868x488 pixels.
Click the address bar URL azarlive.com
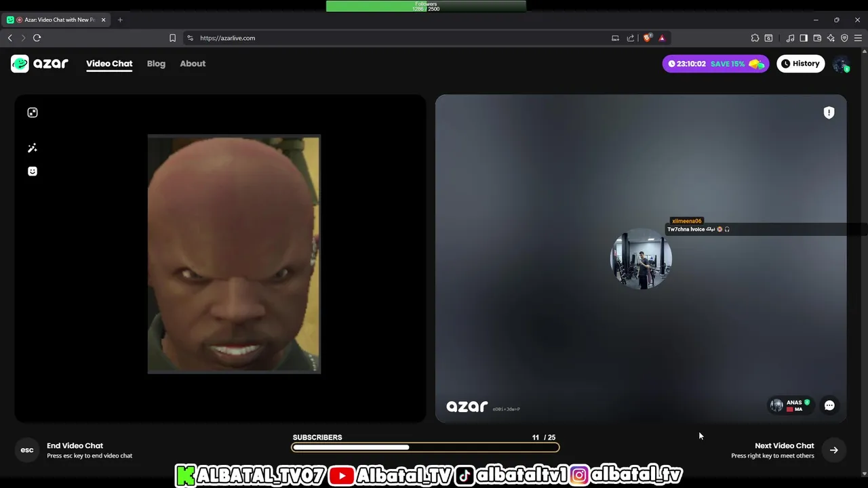pyautogui.click(x=227, y=38)
